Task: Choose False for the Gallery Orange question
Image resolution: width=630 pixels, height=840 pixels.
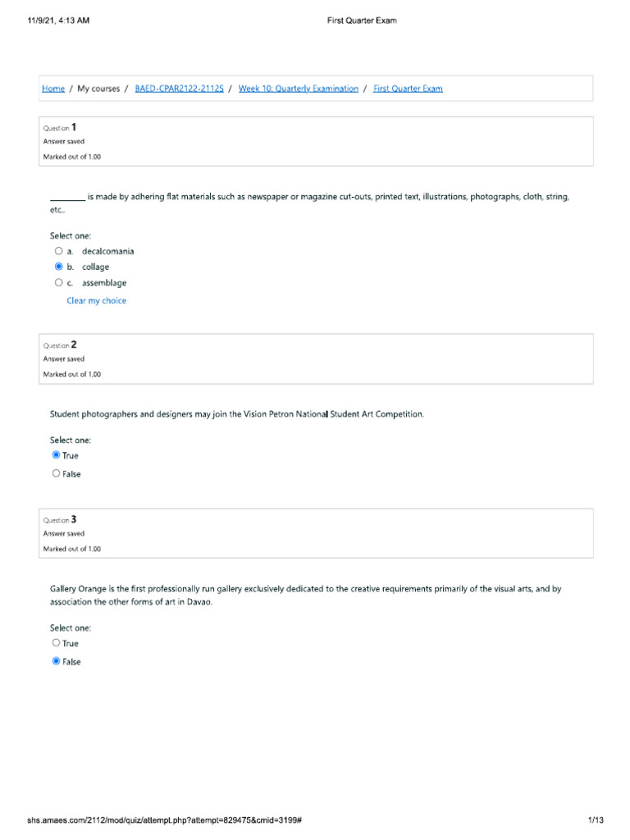Action: pyautogui.click(x=56, y=661)
